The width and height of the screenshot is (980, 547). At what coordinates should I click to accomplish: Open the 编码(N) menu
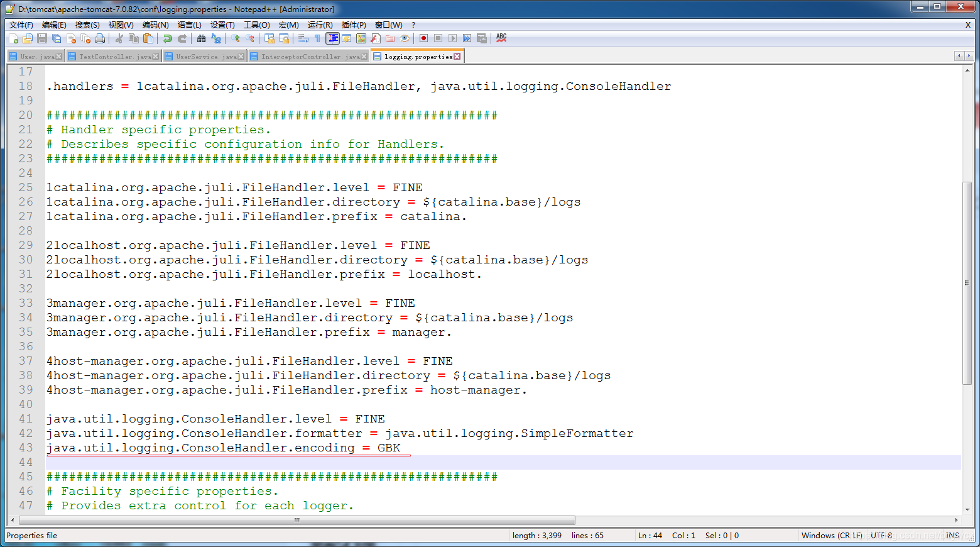pyautogui.click(x=155, y=25)
